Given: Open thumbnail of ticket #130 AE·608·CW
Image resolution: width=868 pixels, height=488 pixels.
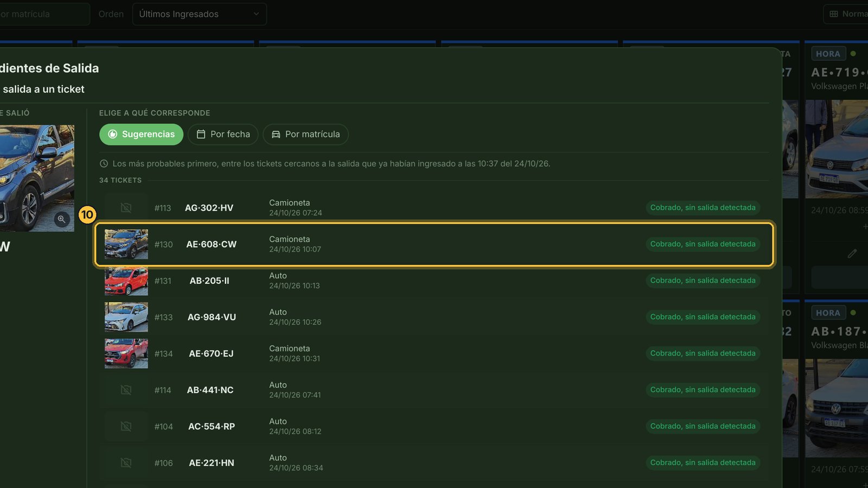Looking at the screenshot, I should tap(126, 244).
